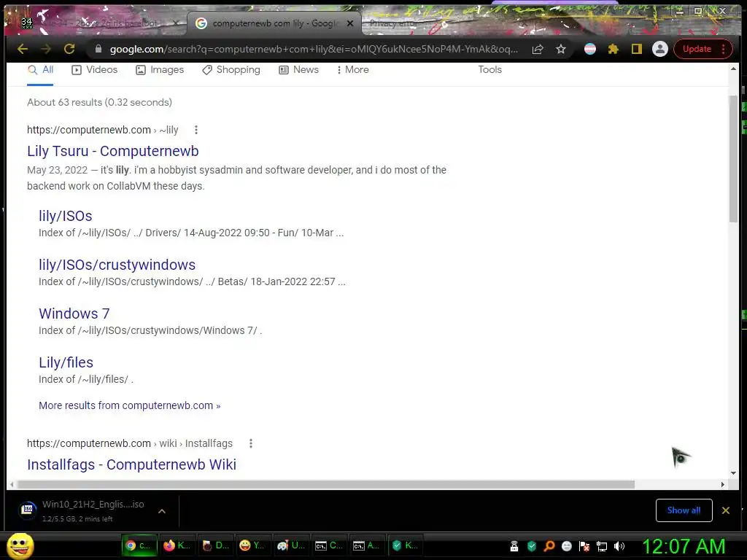The height and width of the screenshot is (560, 747).
Task: Switch to News search results
Action: (298, 69)
